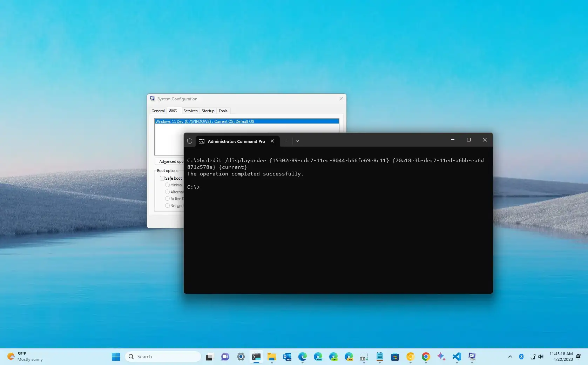Open the new tab dropdown in Command Prompt

coord(297,141)
